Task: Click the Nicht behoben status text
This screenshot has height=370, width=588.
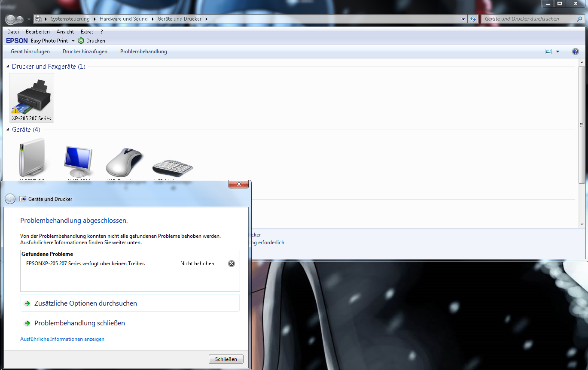Action: [197, 264]
